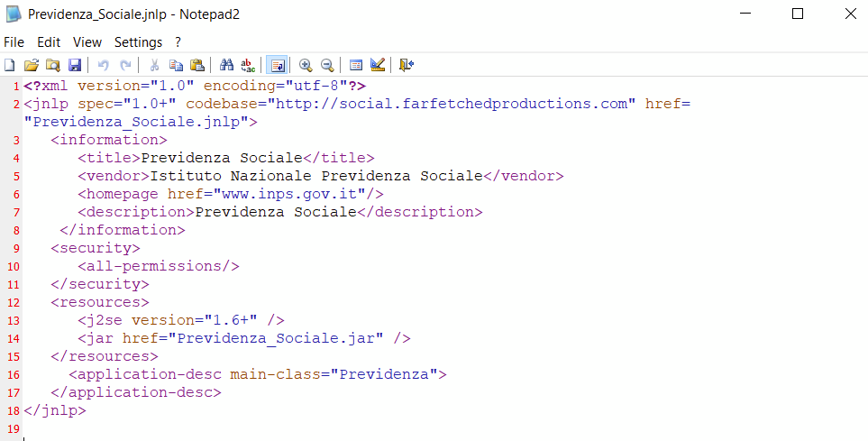Viewport: 868px width, 441px height.
Task: Click line number 19 in the margin
Action: (14, 428)
